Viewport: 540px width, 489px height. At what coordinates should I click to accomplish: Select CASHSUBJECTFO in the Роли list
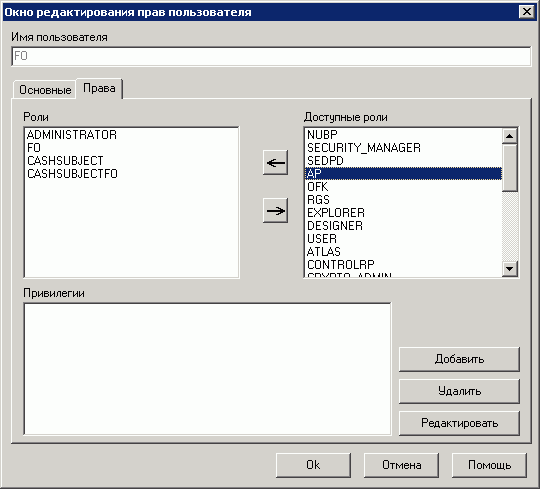[x=72, y=174]
